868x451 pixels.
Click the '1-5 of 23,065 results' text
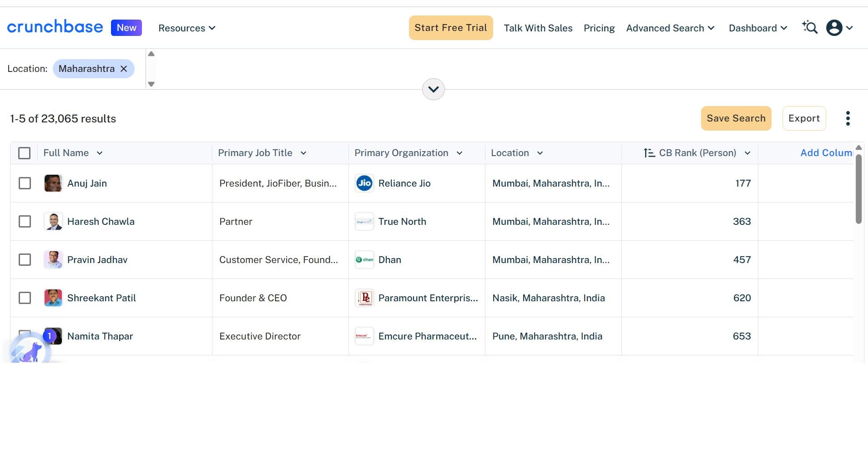(63, 119)
